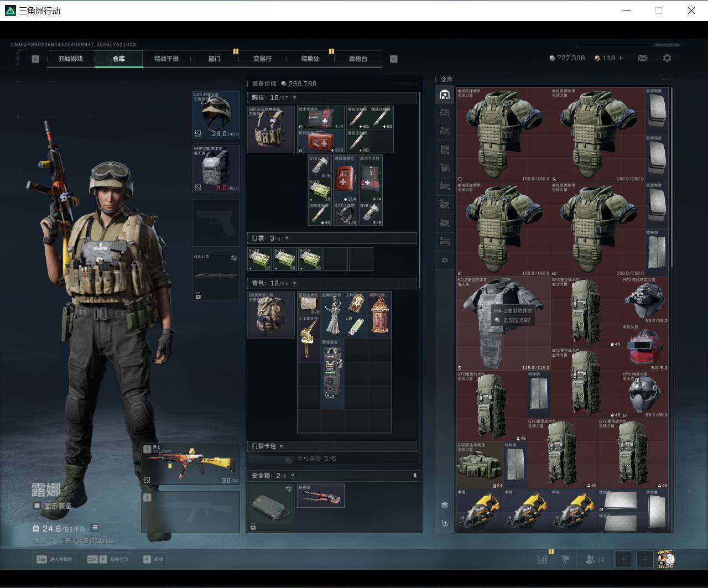Select the HMP body armor equipment slot

(x=216, y=169)
